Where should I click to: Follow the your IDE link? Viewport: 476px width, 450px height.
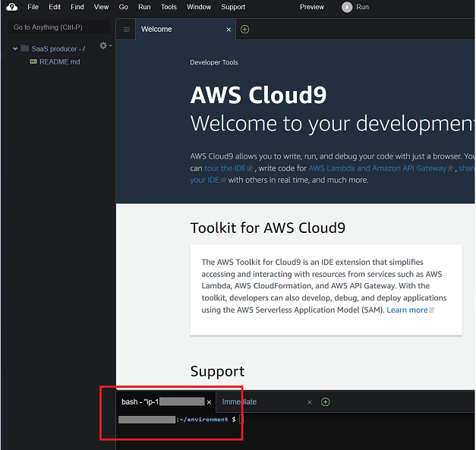(x=205, y=180)
